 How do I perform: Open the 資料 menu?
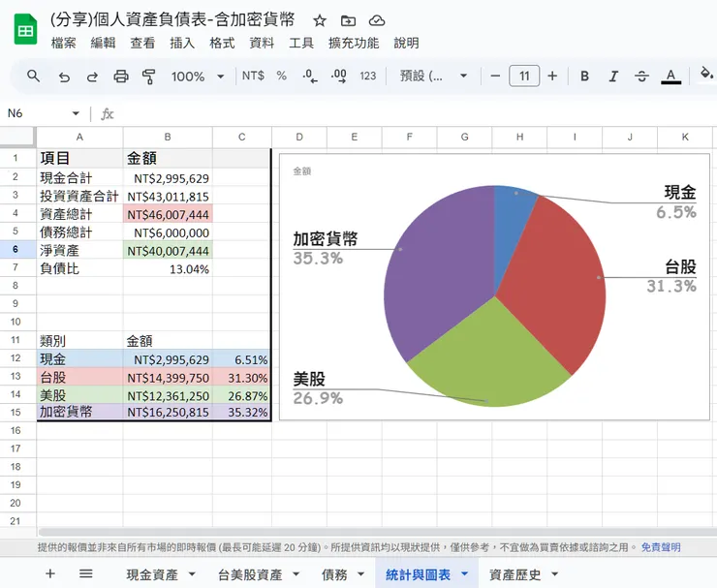pos(262,43)
